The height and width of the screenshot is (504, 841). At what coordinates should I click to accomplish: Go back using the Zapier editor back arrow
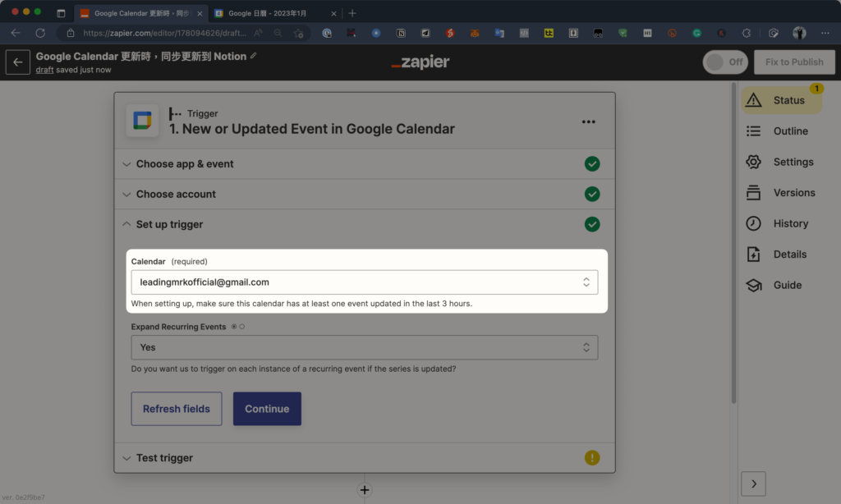pos(18,62)
